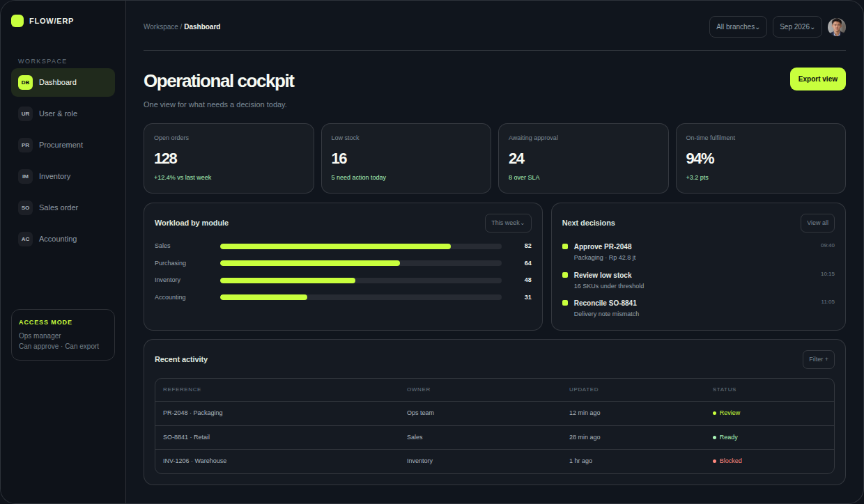Click the REFERENCE column header
Screen dimensions: 864x504
point(182,390)
